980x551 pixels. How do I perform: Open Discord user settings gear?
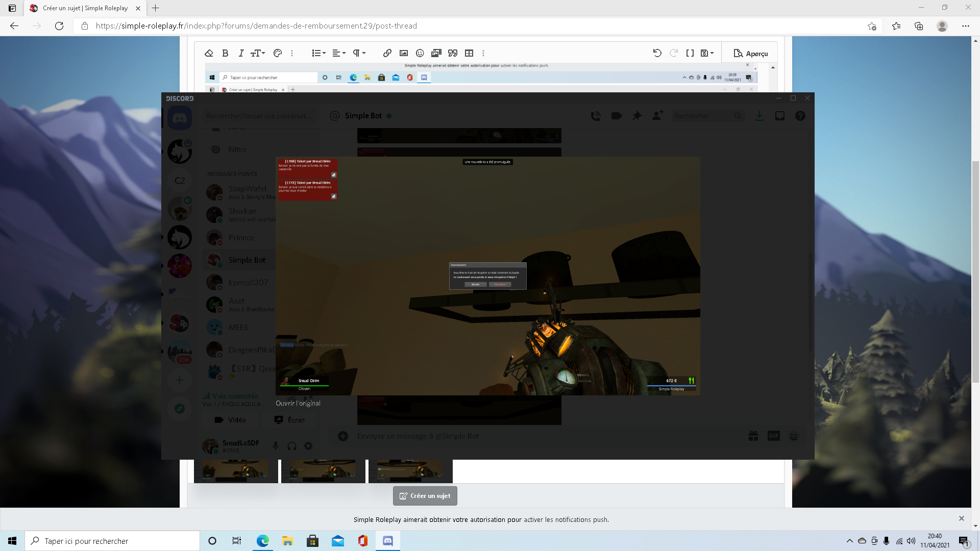(x=308, y=446)
